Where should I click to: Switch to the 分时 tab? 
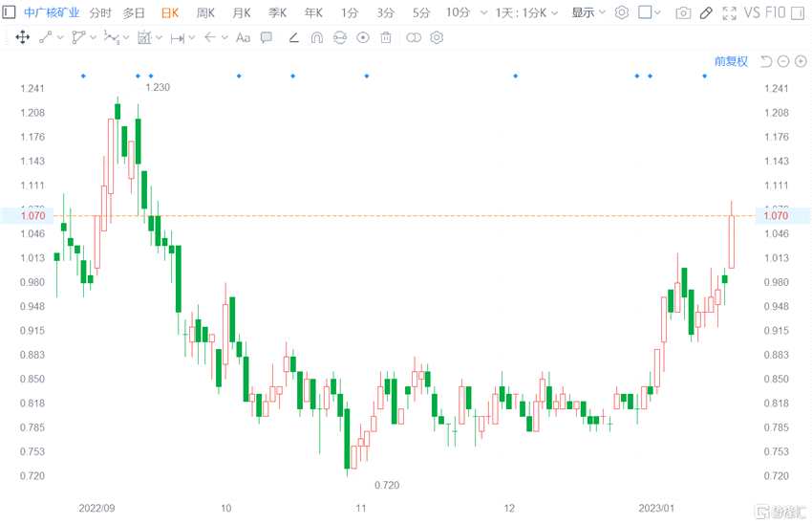click(x=100, y=12)
